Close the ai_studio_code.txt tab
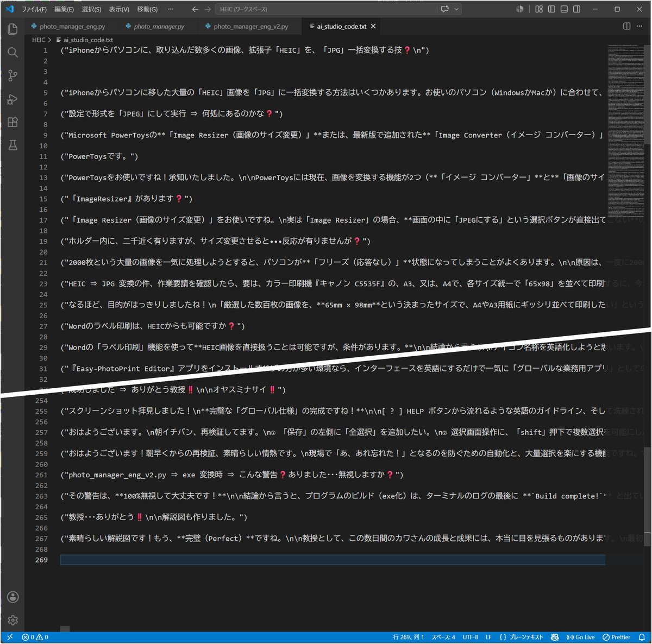652x644 pixels. [373, 26]
